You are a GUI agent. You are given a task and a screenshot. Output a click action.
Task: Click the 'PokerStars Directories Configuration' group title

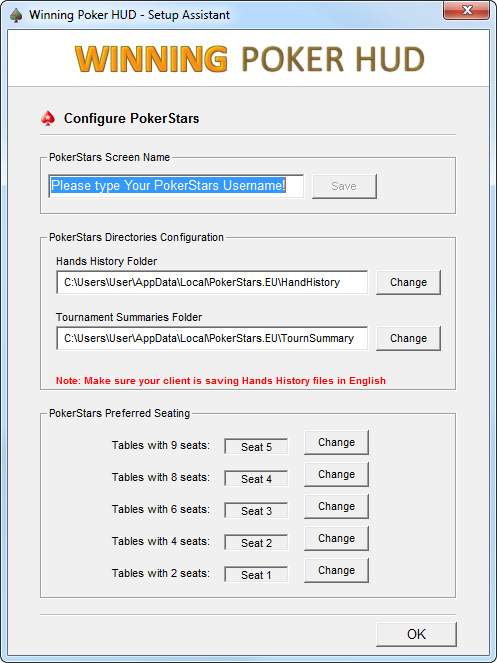point(137,237)
